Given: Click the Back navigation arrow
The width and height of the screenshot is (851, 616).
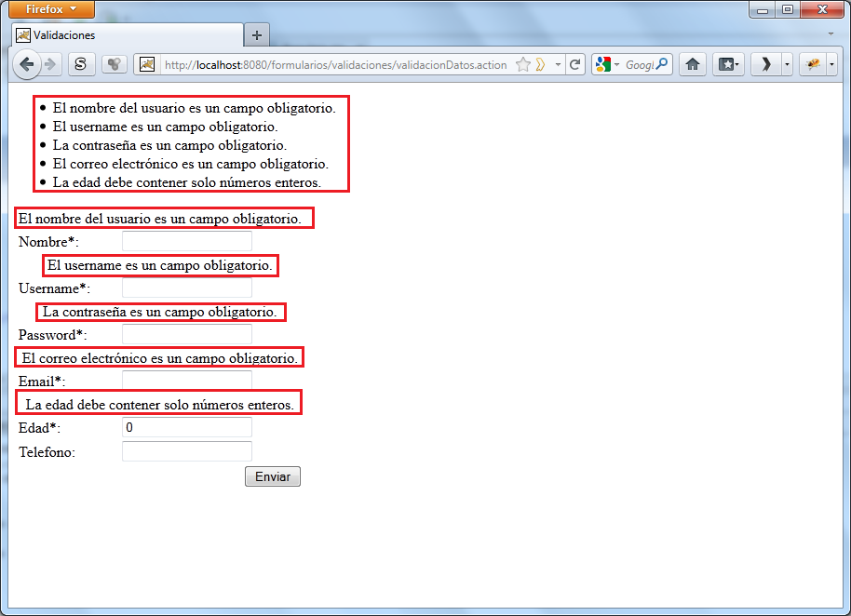Looking at the screenshot, I should pos(28,64).
